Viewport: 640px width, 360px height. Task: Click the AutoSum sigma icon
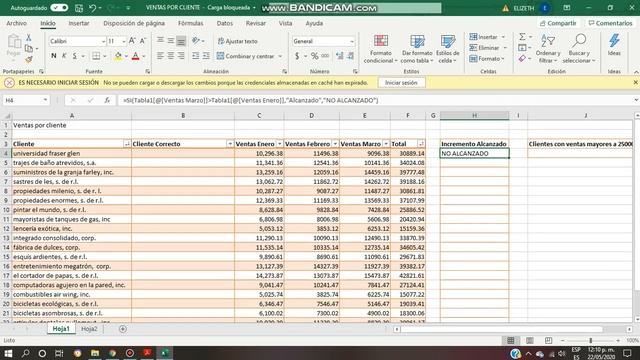522,37
